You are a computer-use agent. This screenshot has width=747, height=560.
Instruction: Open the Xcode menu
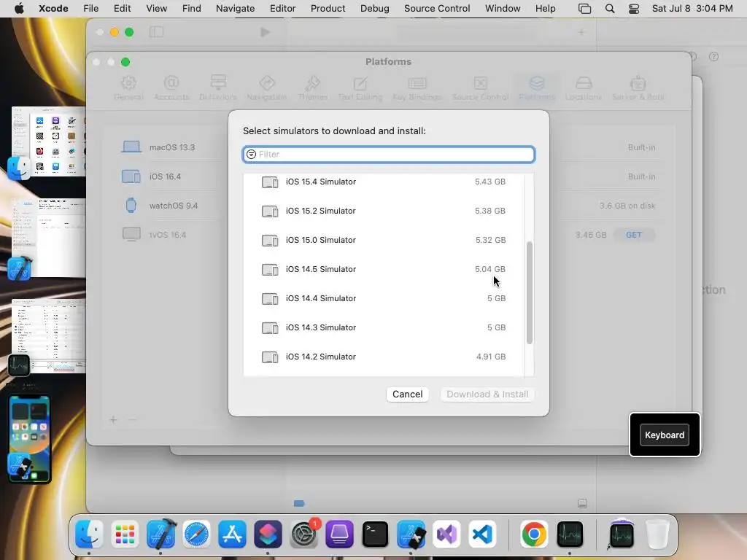click(x=53, y=8)
